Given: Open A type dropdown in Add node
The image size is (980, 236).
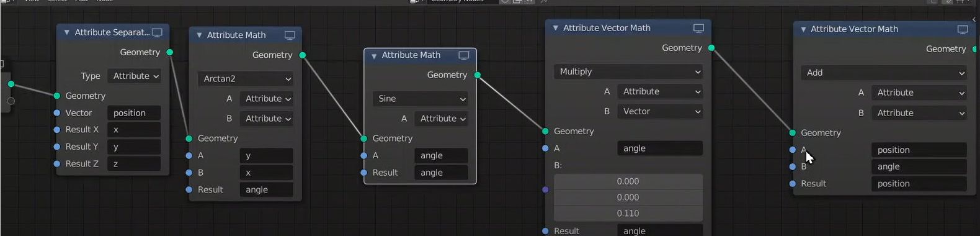Looking at the screenshot, I should pos(919,93).
